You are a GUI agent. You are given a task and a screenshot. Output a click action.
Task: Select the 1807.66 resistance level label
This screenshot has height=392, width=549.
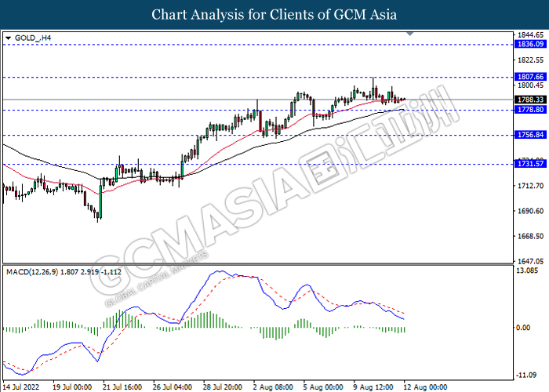tap(530, 77)
